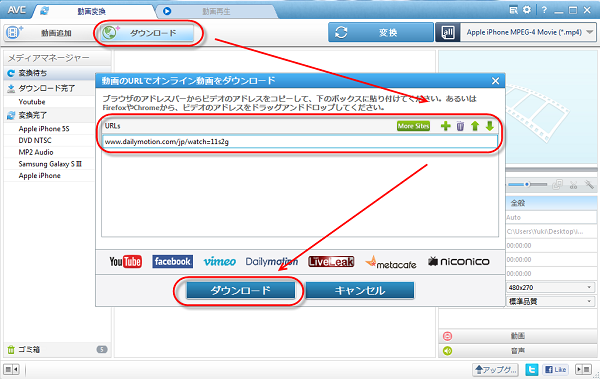Click the Twitter icon in status bar

pyautogui.click(x=532, y=370)
